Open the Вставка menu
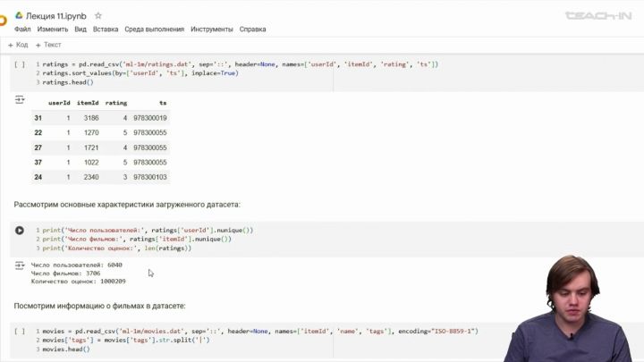 [x=106, y=29]
